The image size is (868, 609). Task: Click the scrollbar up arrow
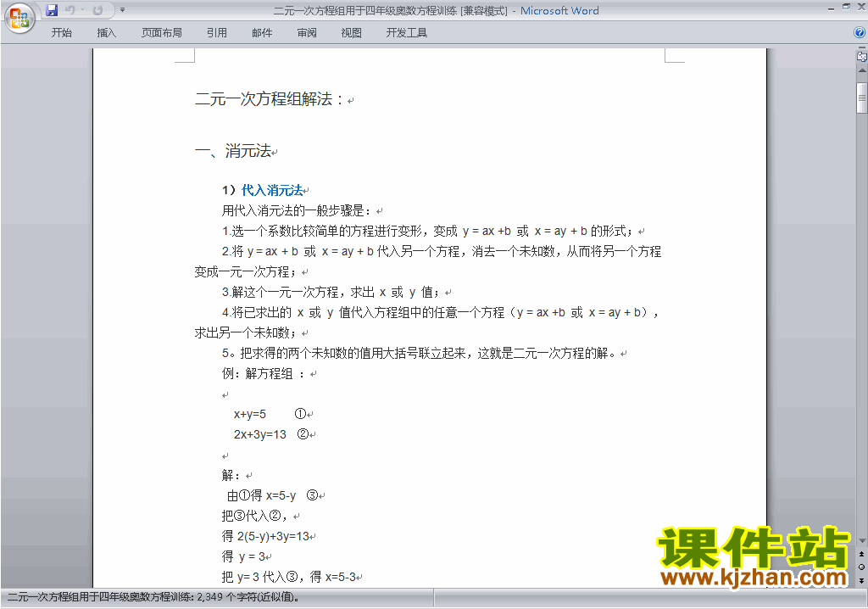point(862,71)
